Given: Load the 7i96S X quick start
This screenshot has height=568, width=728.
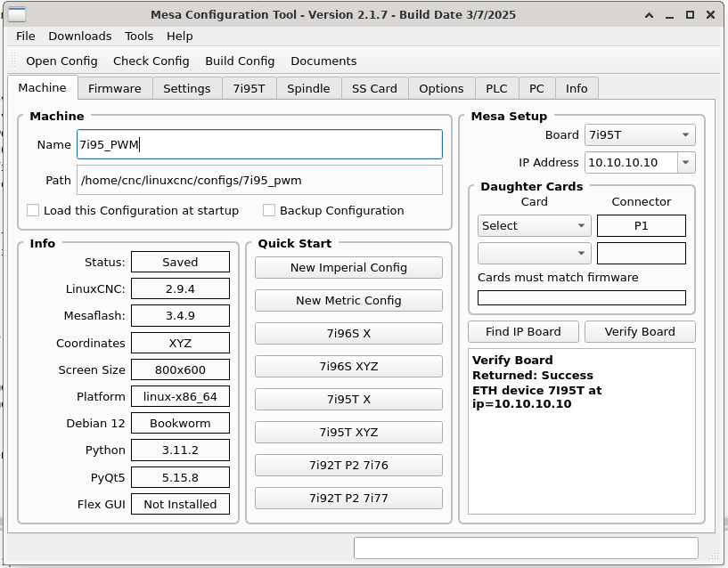Looking at the screenshot, I should 348,334.
